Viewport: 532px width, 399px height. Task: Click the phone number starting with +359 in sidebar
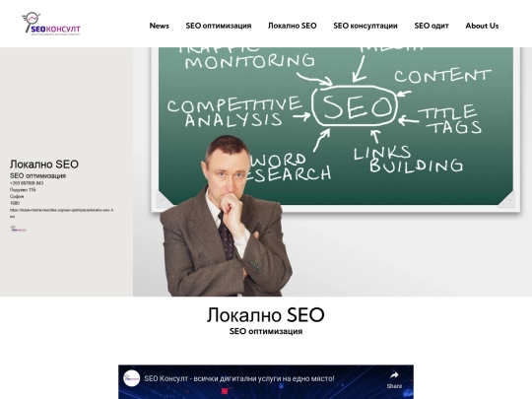tap(27, 183)
